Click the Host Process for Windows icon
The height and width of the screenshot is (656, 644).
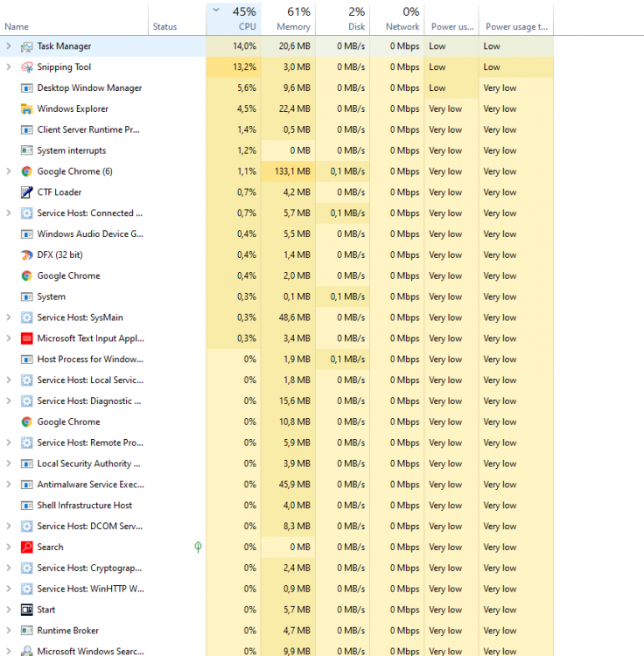coord(27,359)
